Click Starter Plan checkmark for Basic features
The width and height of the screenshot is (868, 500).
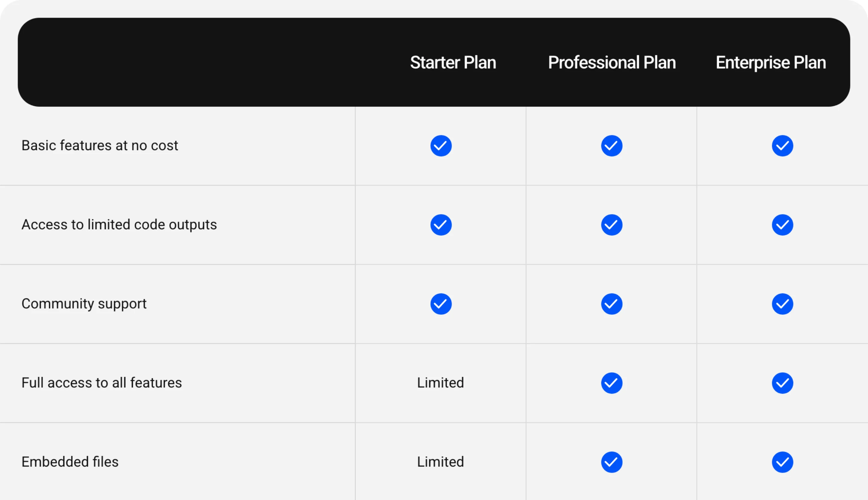point(441,145)
